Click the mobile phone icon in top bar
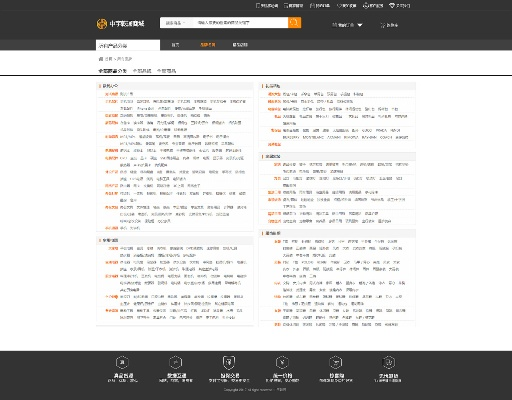 pos(258,6)
